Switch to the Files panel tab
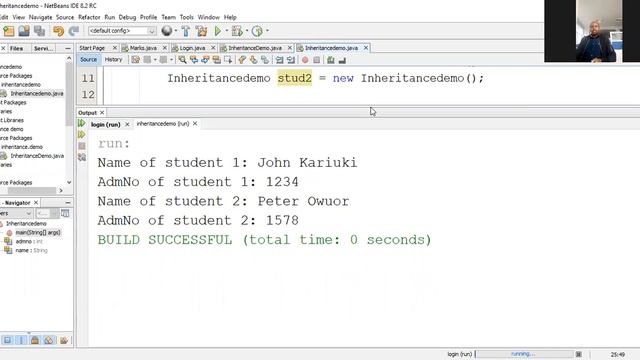This screenshot has height=360, width=640. click(16, 48)
